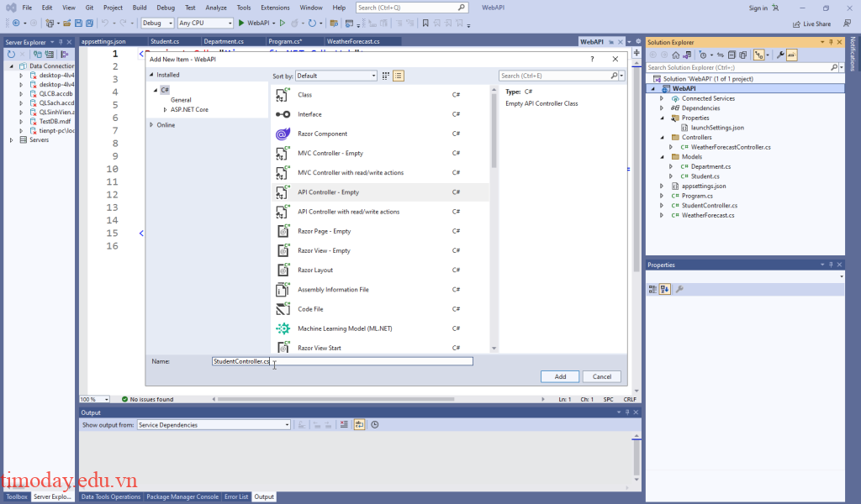Switch to Package Manager Console tab
Screen dimensions: 861x504
click(x=182, y=496)
